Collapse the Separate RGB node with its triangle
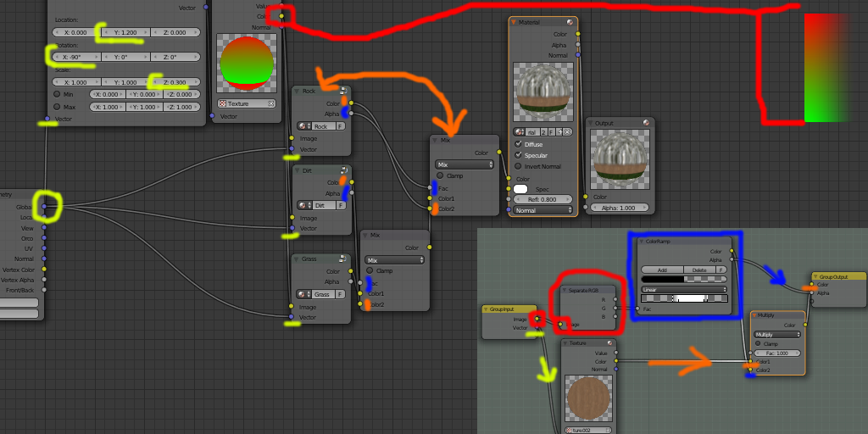The height and width of the screenshot is (434, 868). point(565,290)
